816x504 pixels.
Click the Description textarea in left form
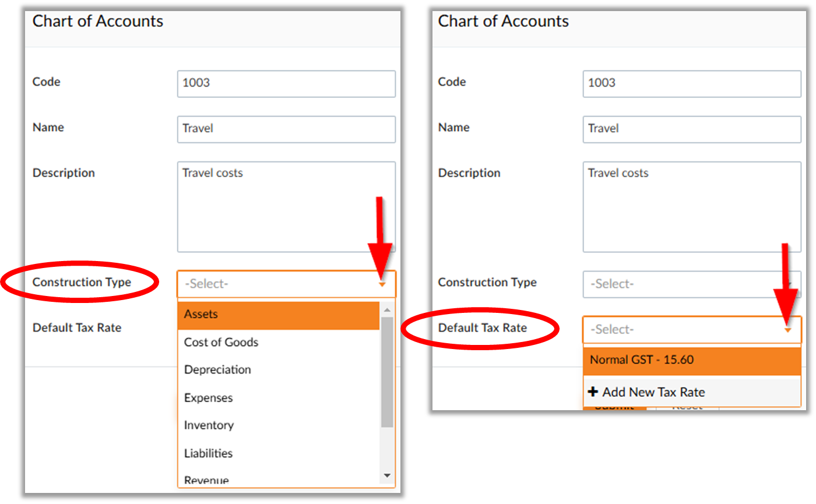(x=286, y=207)
